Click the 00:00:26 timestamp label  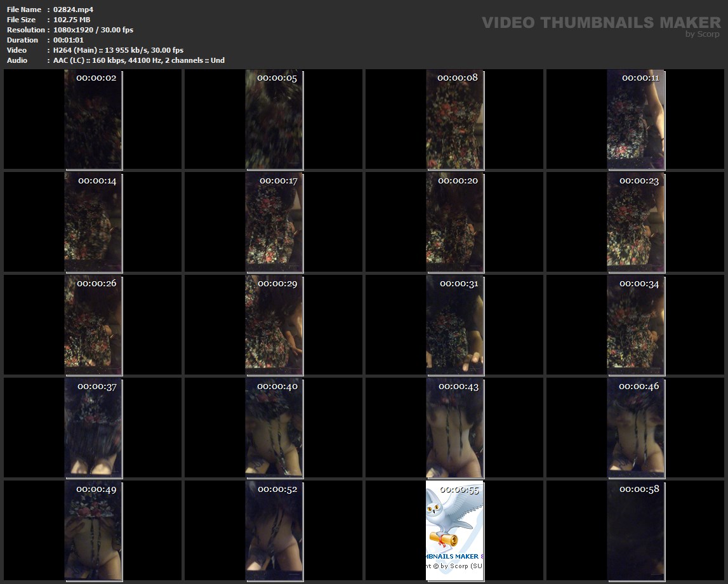[96, 283]
